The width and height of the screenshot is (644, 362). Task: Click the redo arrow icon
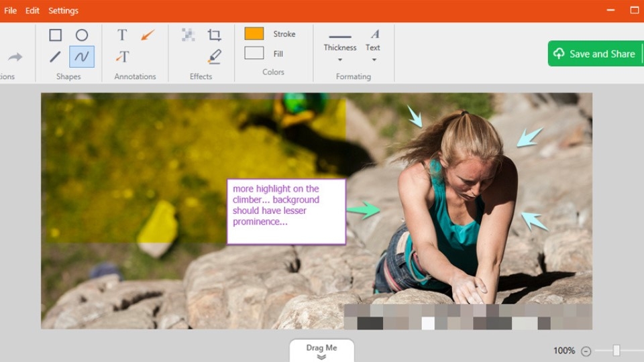click(15, 57)
